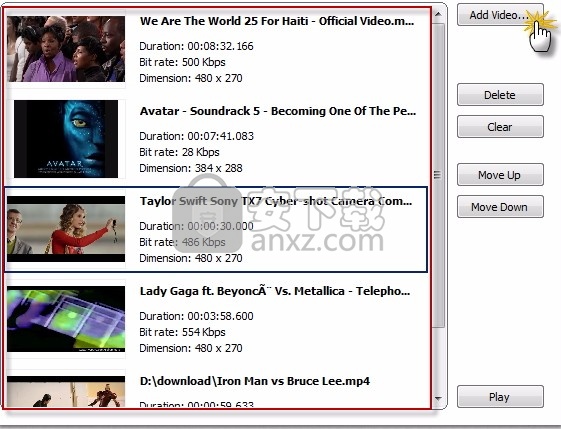Select the Lady Gaga video thumbnail
561x429 pixels.
pos(66,319)
